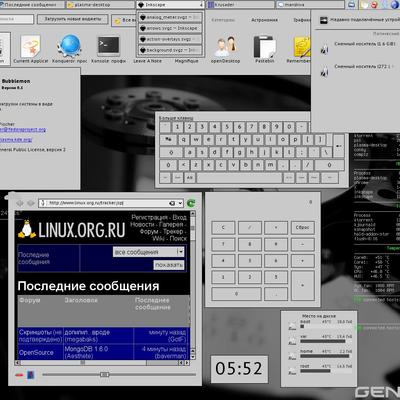Viewport: 400px width, 400px height.
Task: Select the Konqueror profiles widget icon
Action: pos(70,46)
